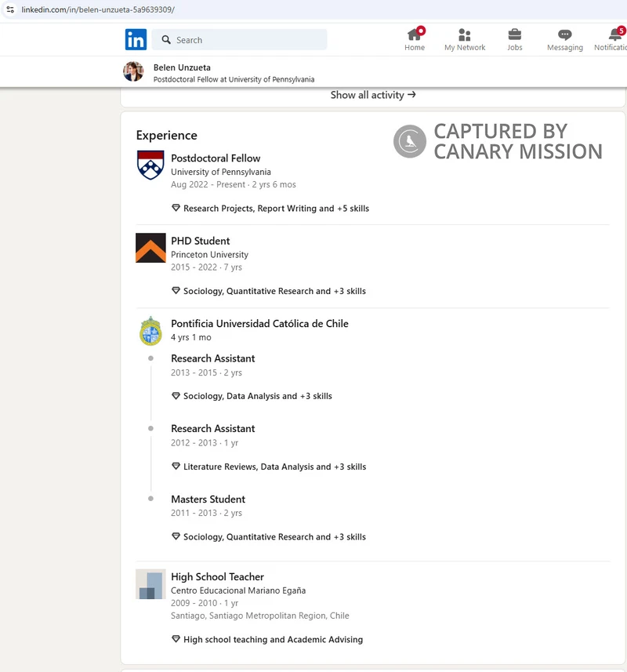Select the High School Teacher title
Image resolution: width=627 pixels, height=672 pixels.
coord(218,577)
